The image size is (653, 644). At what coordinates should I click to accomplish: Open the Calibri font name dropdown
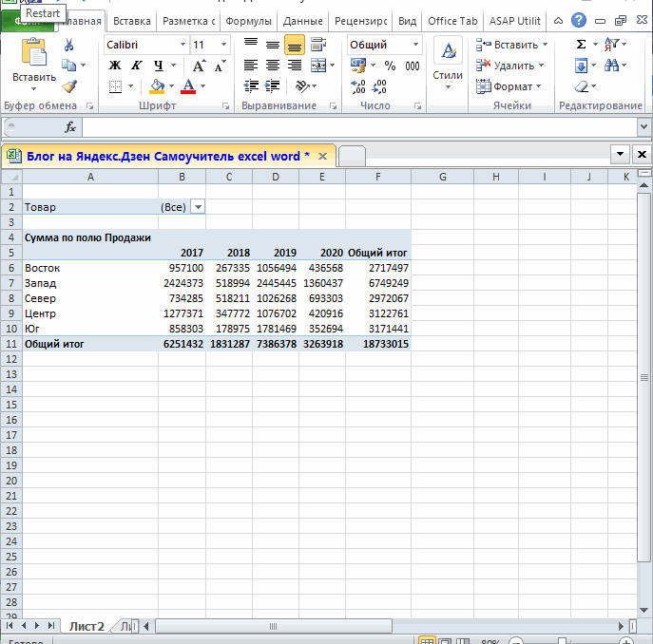[182, 45]
